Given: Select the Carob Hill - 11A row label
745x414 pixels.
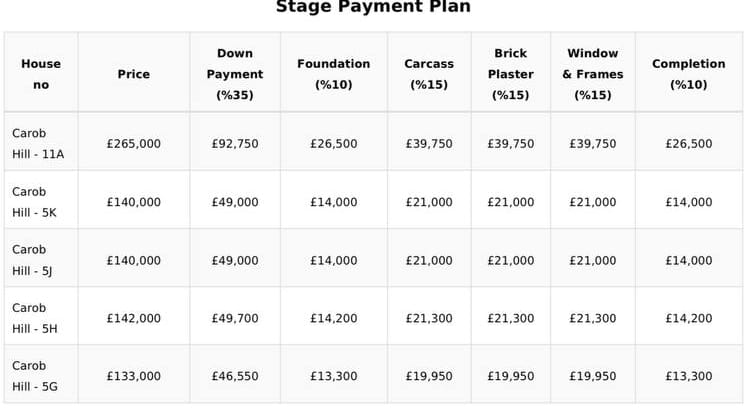Looking at the screenshot, I should coord(38,144).
